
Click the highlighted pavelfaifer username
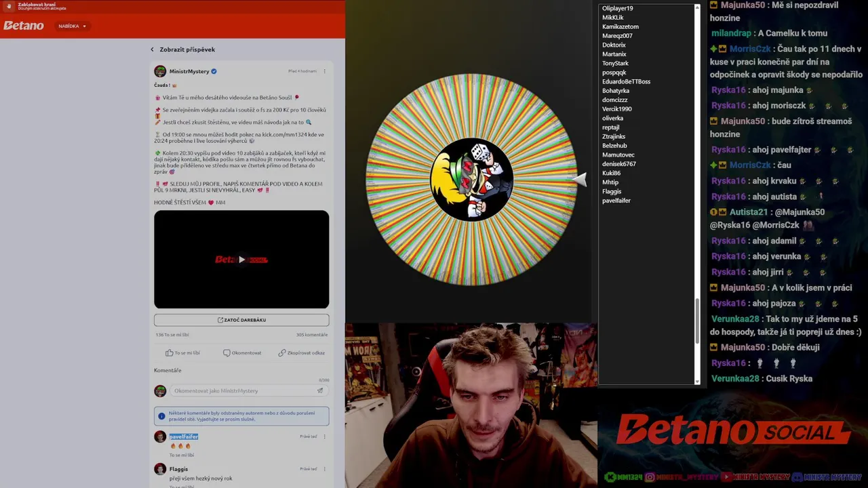click(x=184, y=436)
